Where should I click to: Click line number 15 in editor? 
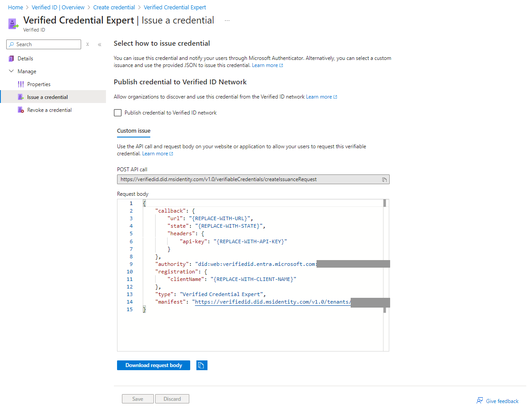coord(129,309)
